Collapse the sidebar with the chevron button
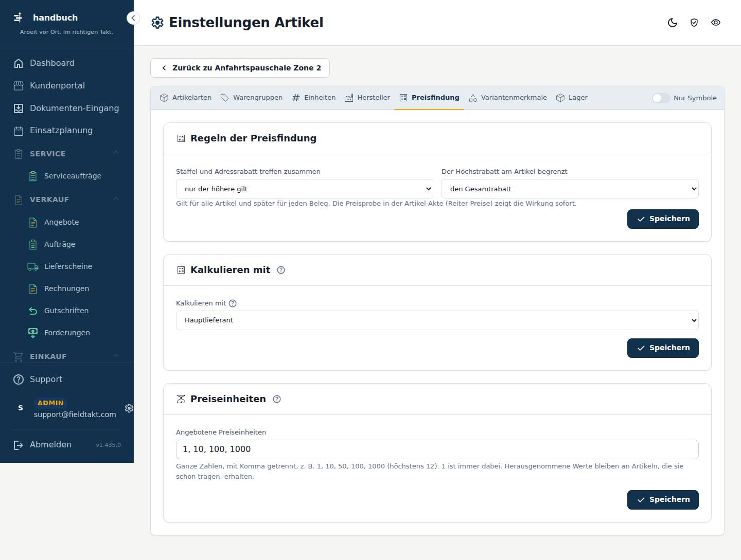The height and width of the screenshot is (560, 741). pos(133,18)
